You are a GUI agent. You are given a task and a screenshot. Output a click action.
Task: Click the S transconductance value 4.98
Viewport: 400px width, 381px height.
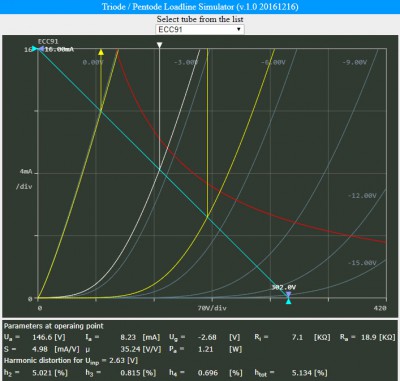(40, 349)
